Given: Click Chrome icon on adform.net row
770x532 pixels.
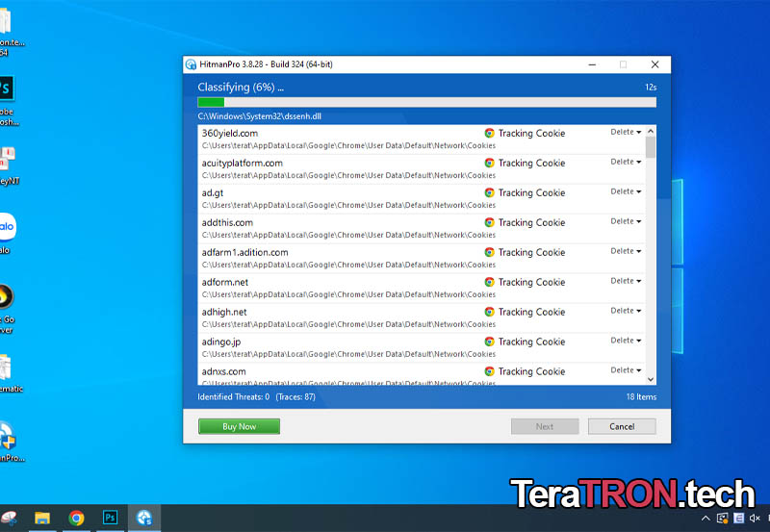Looking at the screenshot, I should tap(489, 282).
